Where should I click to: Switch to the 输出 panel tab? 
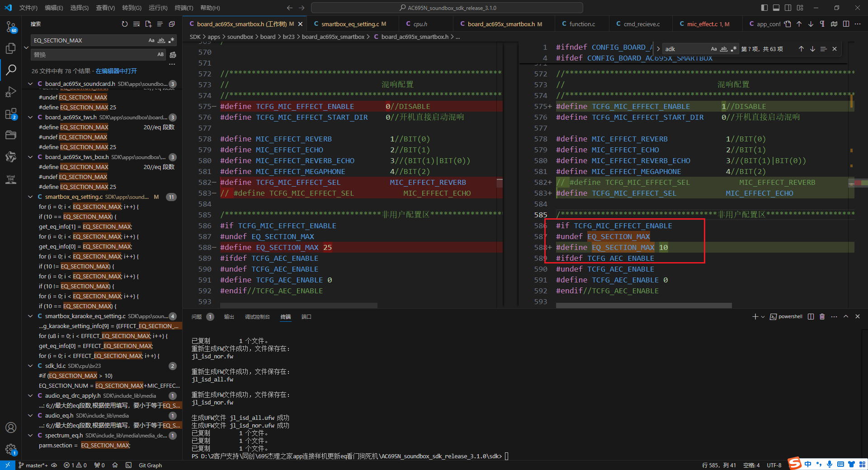coord(229,317)
